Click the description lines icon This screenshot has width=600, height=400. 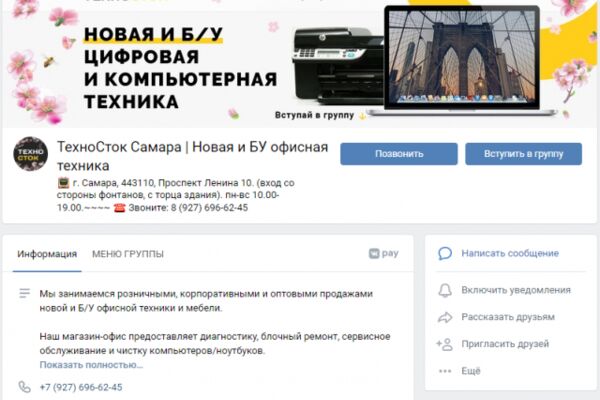pyautogui.click(x=24, y=293)
